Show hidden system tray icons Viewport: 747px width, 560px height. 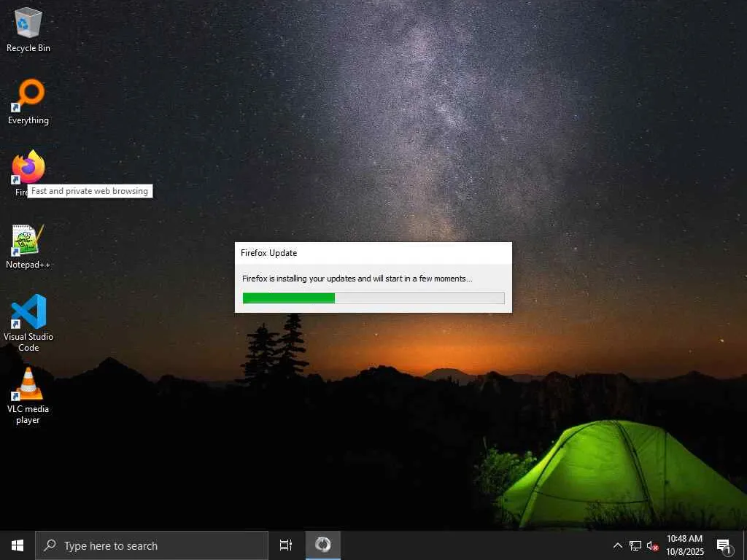[617, 545]
